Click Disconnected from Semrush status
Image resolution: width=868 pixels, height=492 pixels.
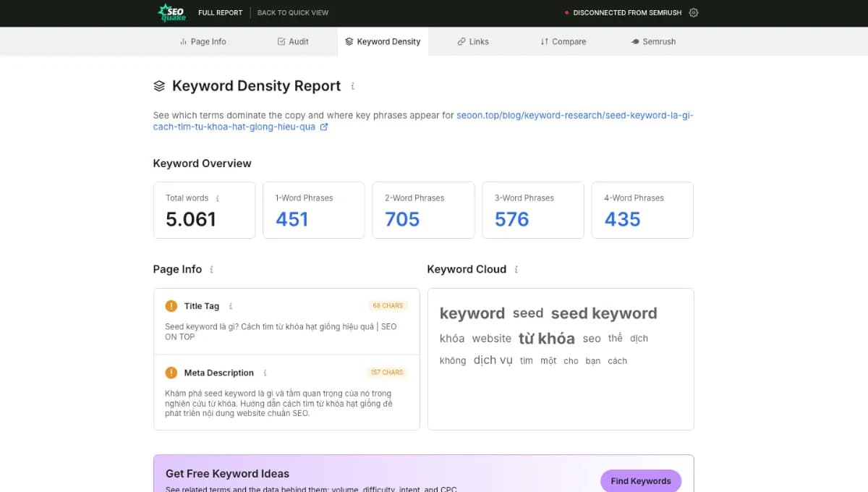point(624,13)
